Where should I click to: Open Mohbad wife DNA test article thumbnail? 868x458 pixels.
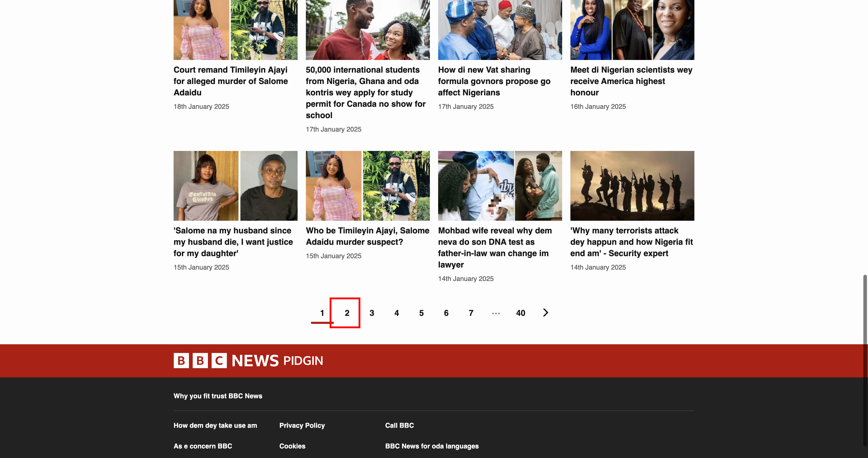(x=500, y=186)
